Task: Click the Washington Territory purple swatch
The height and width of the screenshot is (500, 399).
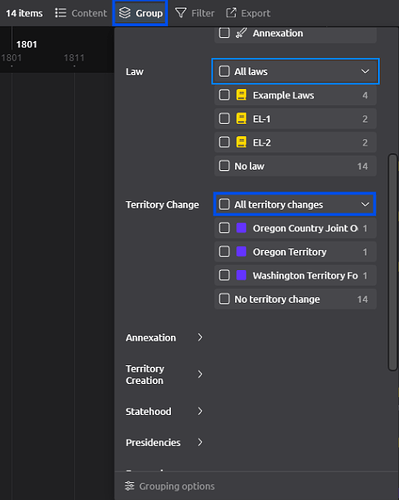Action: (241, 275)
